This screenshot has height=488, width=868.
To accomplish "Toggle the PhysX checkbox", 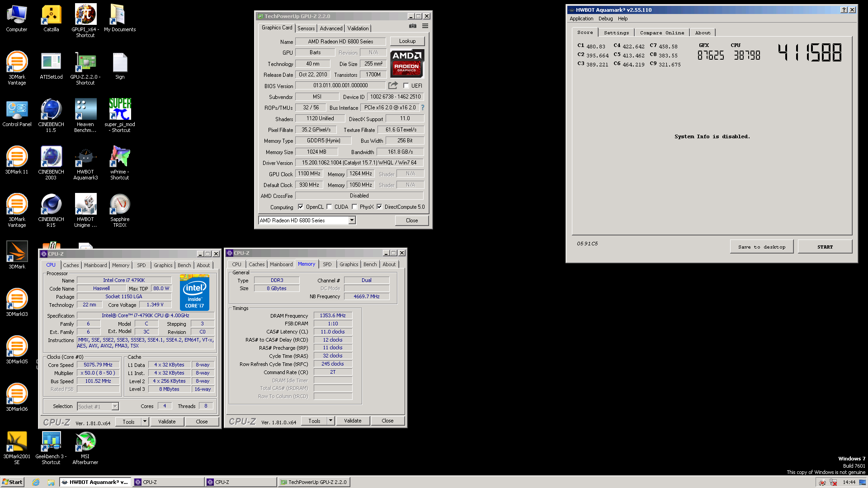I will [x=354, y=207].
